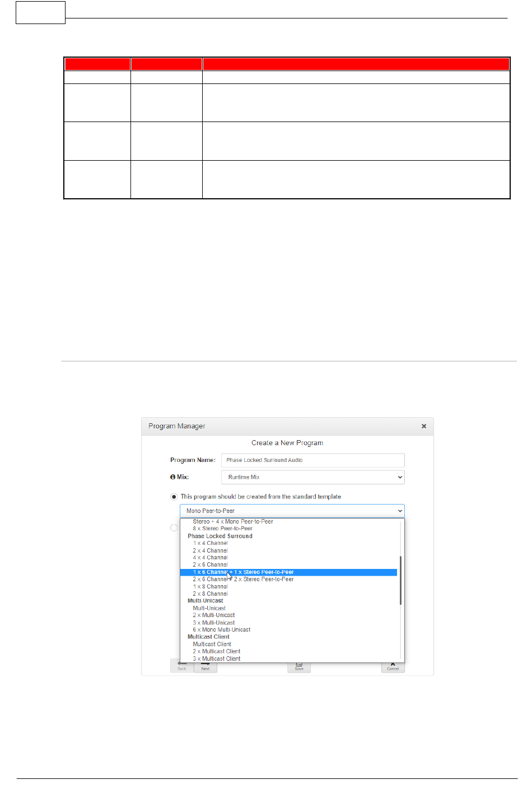Choose Stereo + 4 x Mono Peer-to-Peer

tap(233, 521)
